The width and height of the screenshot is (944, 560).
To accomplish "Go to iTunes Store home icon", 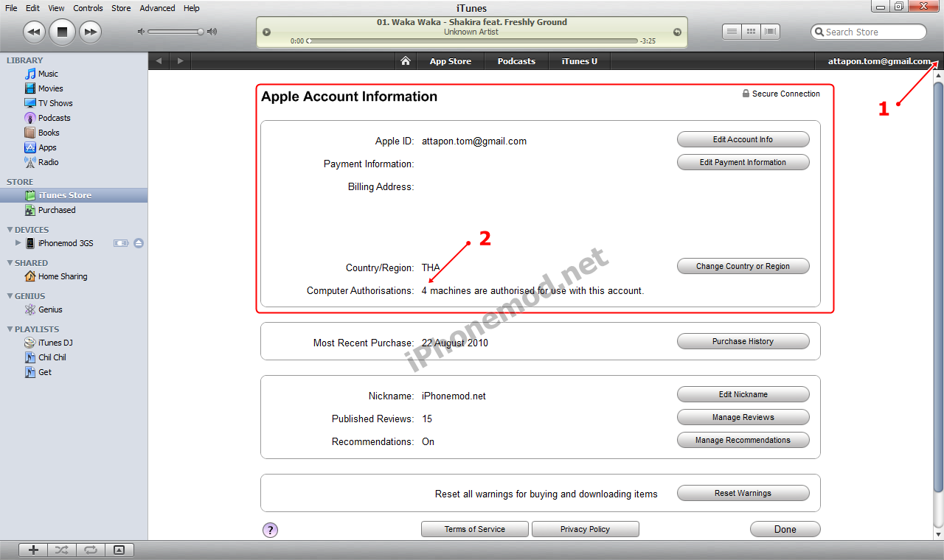I will tap(405, 61).
